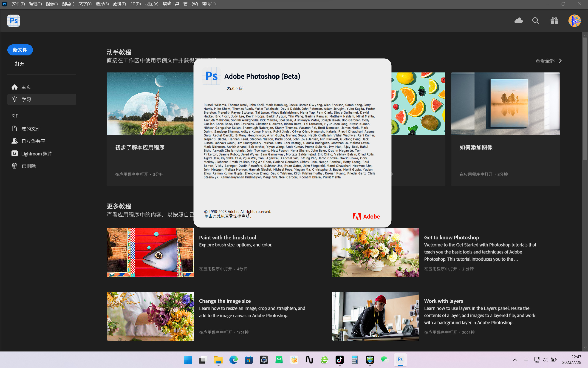Open the fish painting tutorial thumbnail

(x=150, y=252)
